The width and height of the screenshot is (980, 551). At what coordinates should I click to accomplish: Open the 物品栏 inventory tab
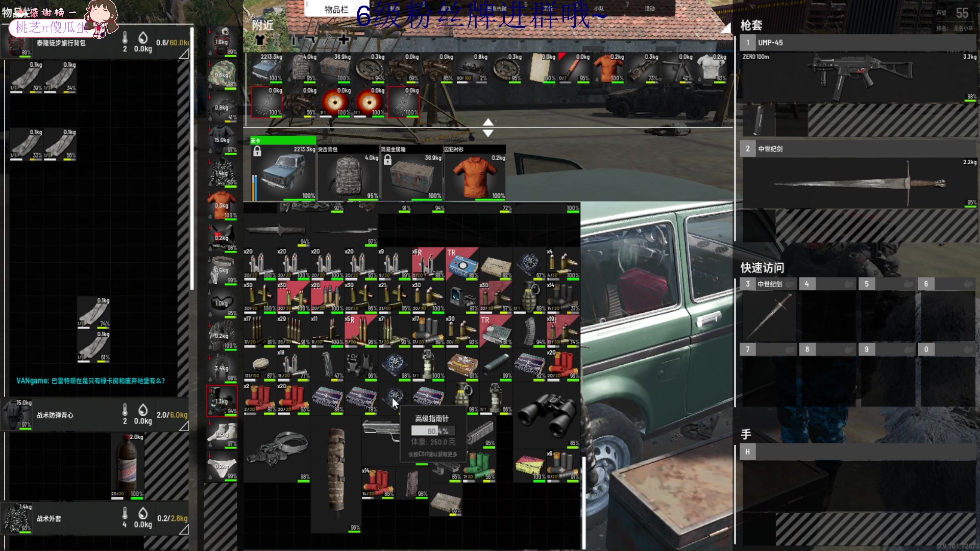tap(336, 9)
